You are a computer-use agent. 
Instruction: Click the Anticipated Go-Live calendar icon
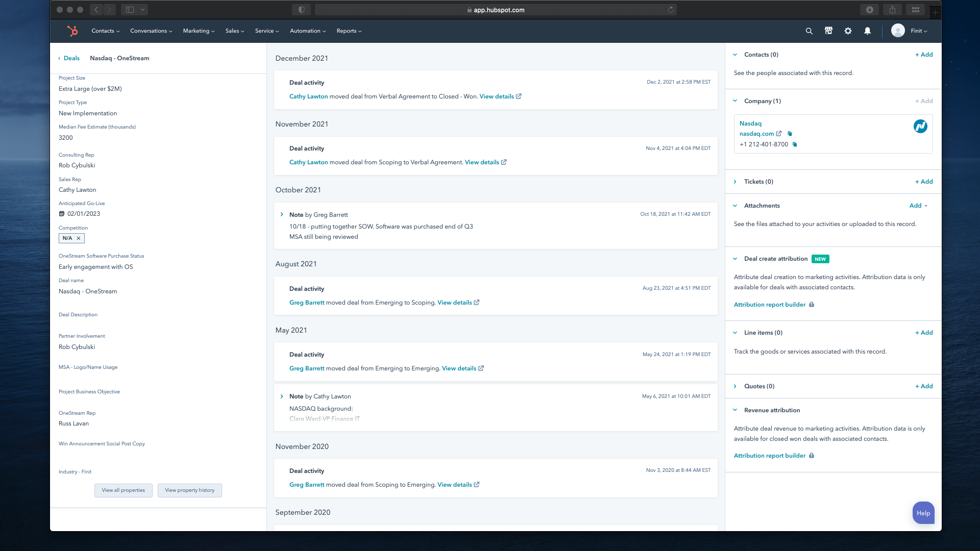(x=62, y=214)
